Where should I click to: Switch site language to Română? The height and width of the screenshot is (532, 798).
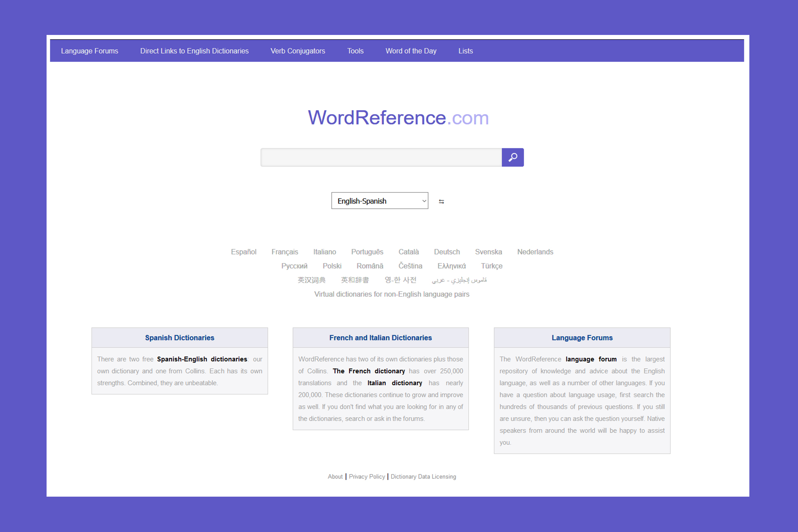click(x=369, y=266)
